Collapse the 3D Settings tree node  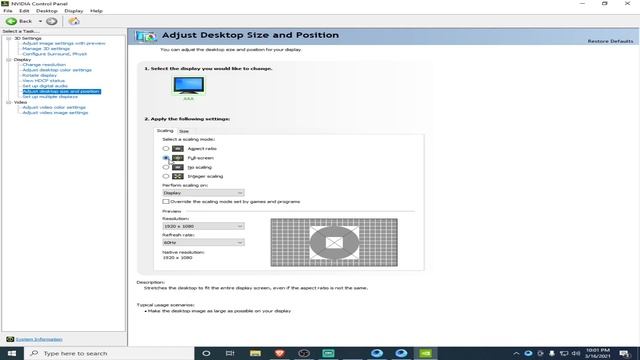coord(9,38)
